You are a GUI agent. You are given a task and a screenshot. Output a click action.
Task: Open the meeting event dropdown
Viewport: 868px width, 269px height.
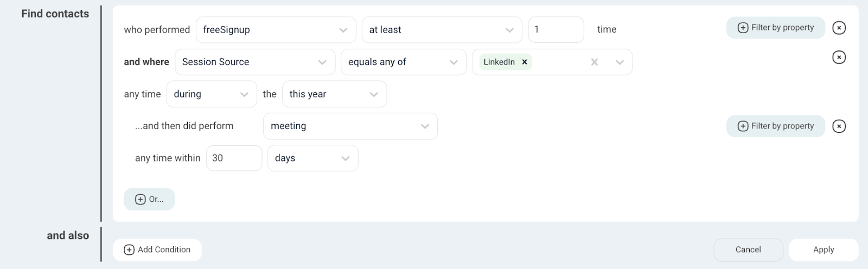pos(350,126)
